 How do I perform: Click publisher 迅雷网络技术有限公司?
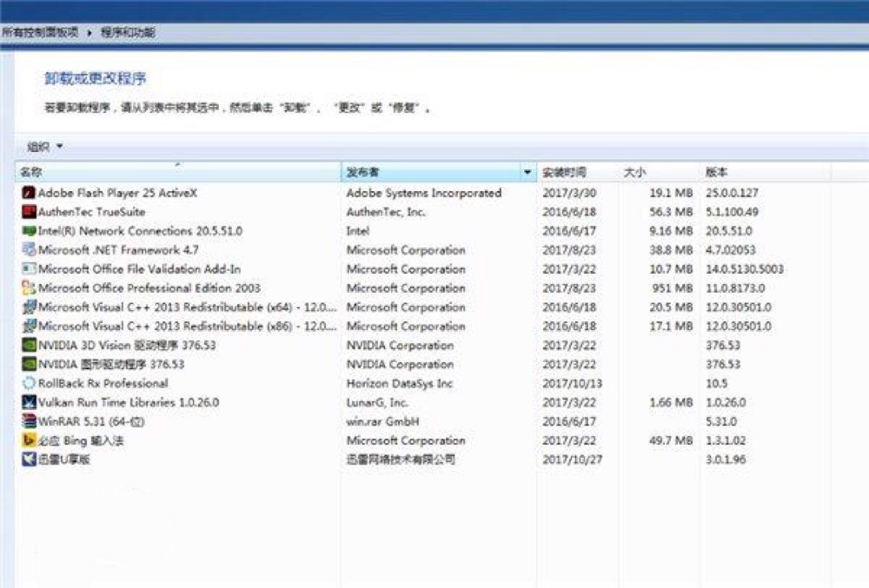coord(401,459)
